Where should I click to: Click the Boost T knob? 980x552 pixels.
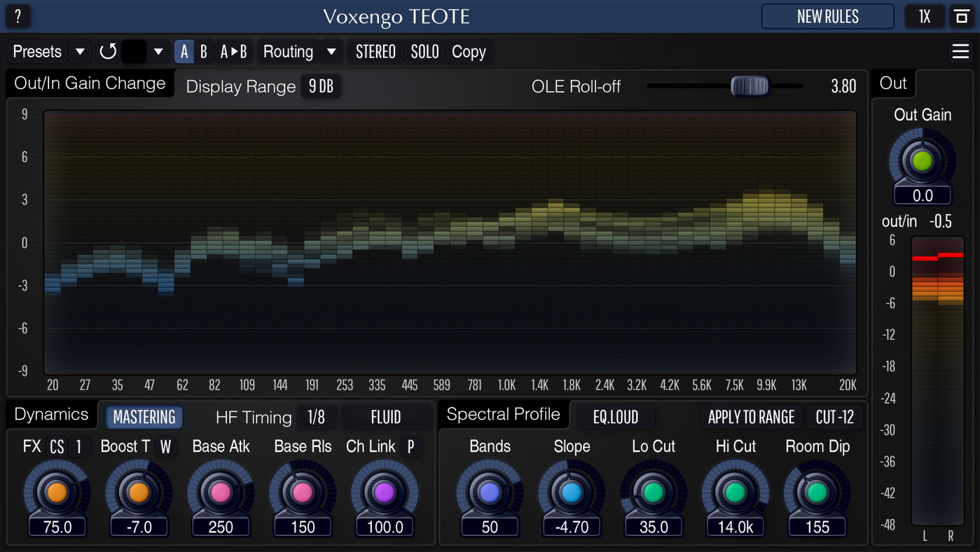pyautogui.click(x=139, y=492)
